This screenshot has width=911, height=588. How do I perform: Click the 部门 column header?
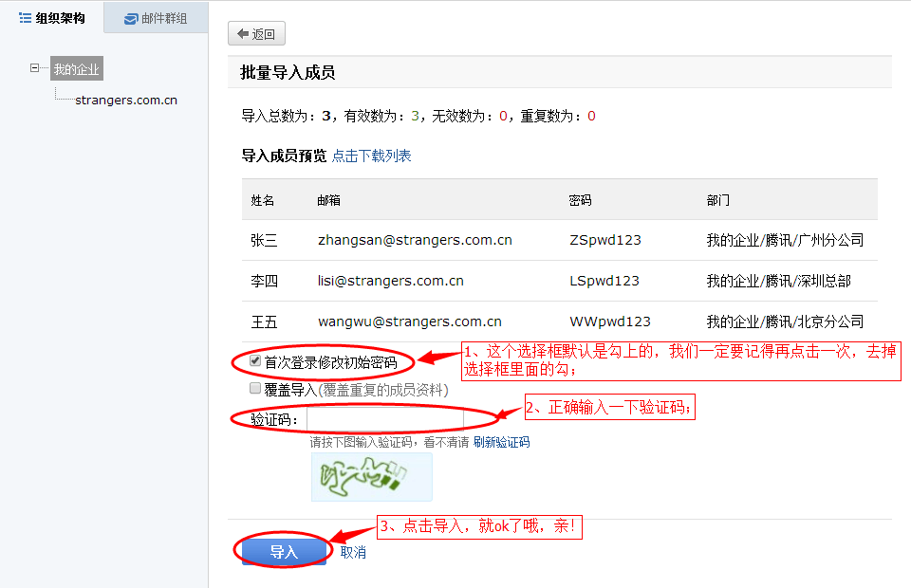[718, 200]
